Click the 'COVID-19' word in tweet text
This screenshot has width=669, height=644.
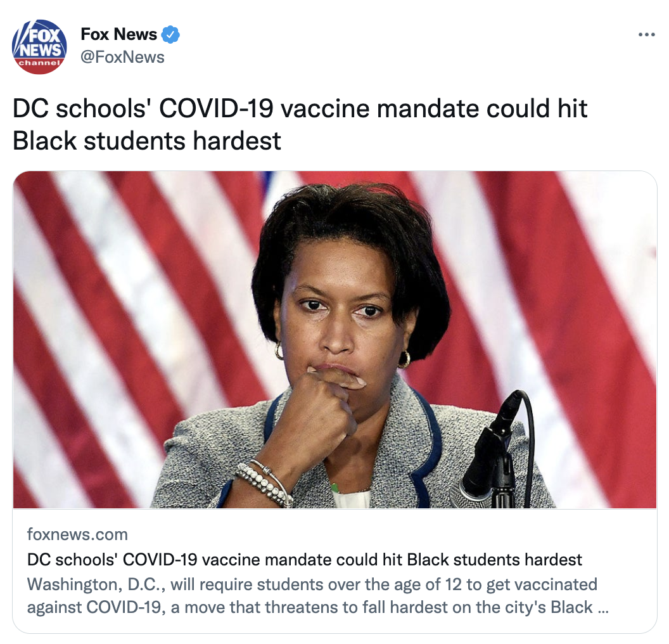click(216, 108)
